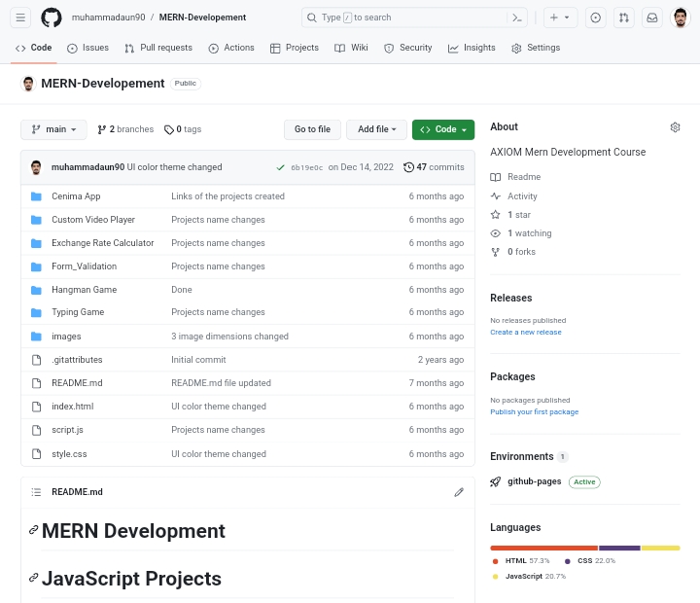Open the script.js file
This screenshot has height=603, width=700.
pos(67,430)
